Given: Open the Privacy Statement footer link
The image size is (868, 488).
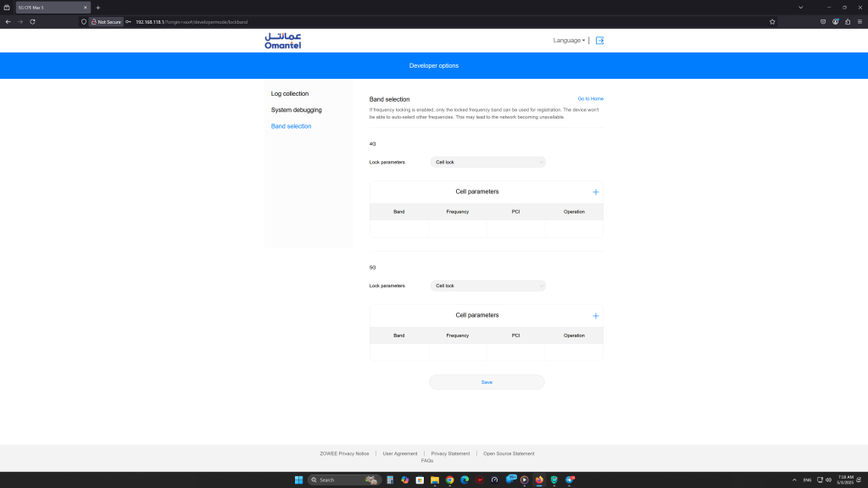Looking at the screenshot, I should [450, 453].
